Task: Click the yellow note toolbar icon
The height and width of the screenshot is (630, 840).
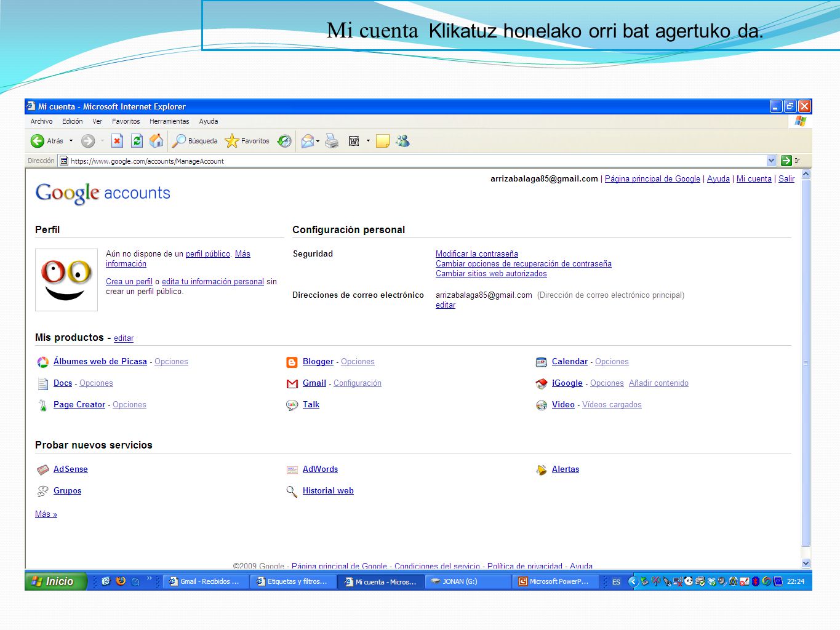Action: [x=383, y=141]
